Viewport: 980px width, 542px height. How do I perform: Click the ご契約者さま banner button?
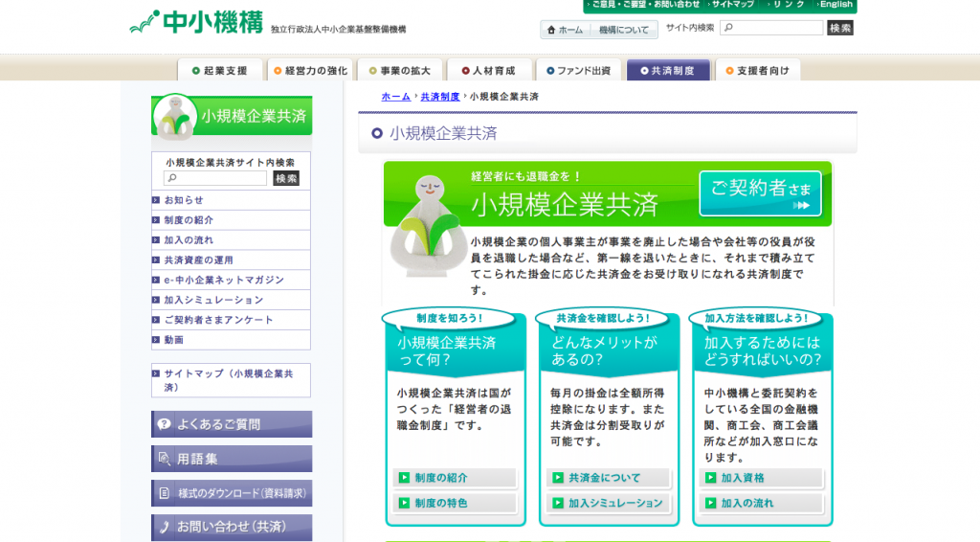(x=760, y=193)
